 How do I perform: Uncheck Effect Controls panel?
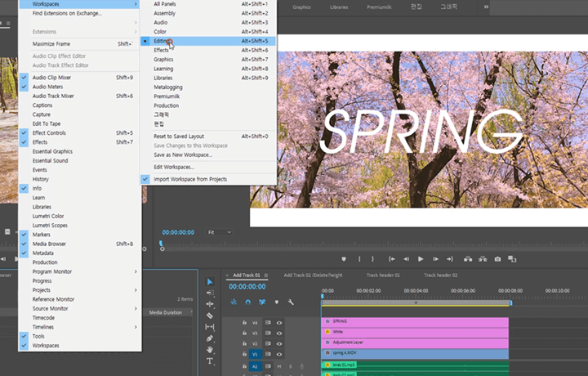(80, 133)
